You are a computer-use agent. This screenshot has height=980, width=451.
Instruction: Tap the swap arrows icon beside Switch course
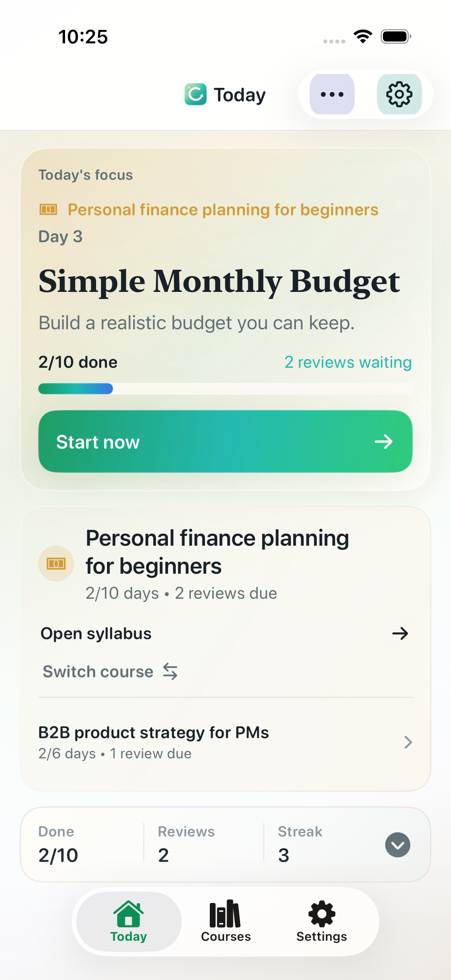170,672
